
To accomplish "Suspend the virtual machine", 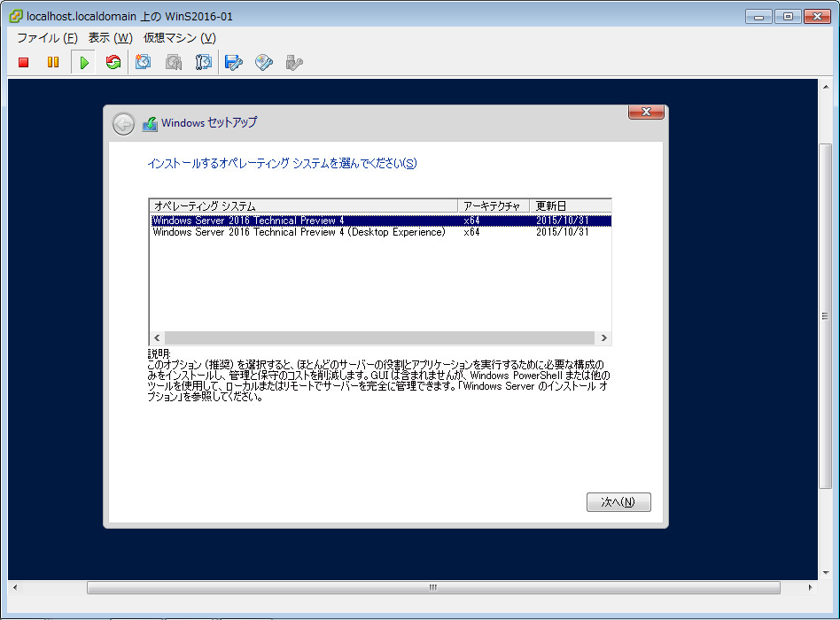I will tap(53, 62).
